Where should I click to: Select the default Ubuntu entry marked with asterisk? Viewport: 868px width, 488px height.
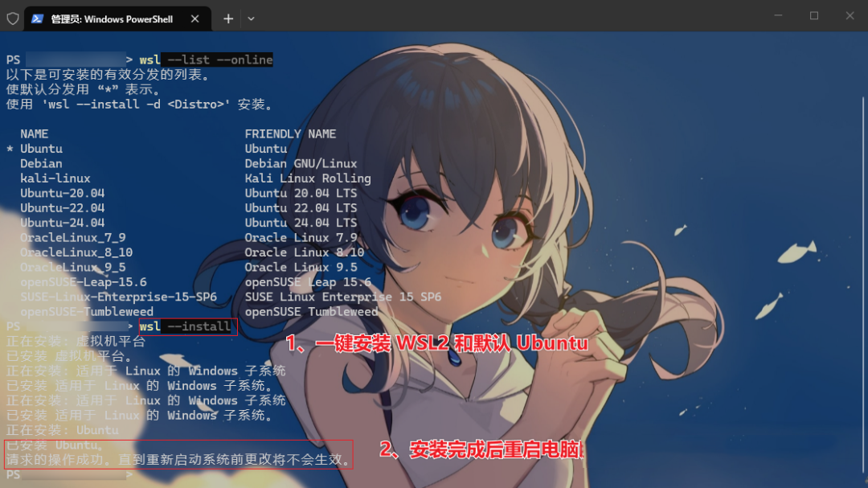pos(41,148)
